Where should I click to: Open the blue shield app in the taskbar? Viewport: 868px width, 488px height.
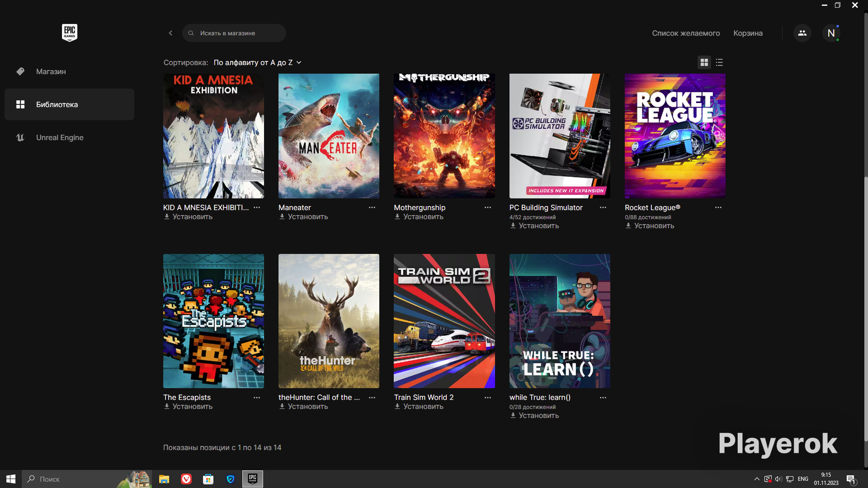230,479
